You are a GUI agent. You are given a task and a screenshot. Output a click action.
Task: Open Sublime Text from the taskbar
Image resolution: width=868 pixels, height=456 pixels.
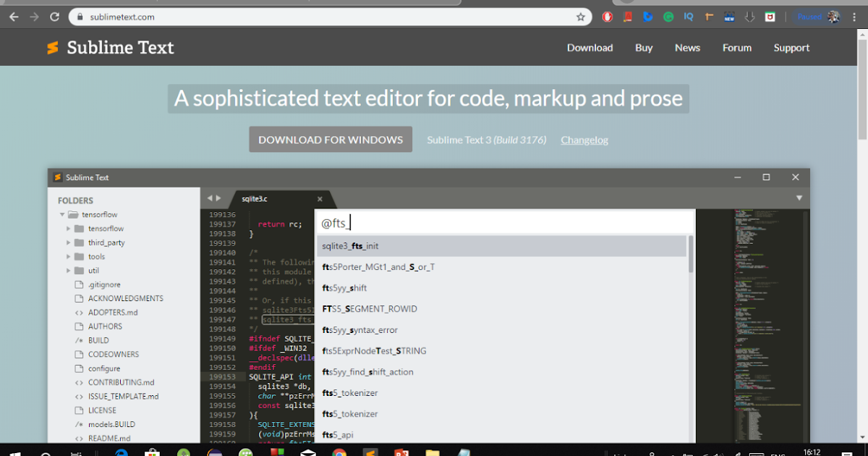pos(369,450)
